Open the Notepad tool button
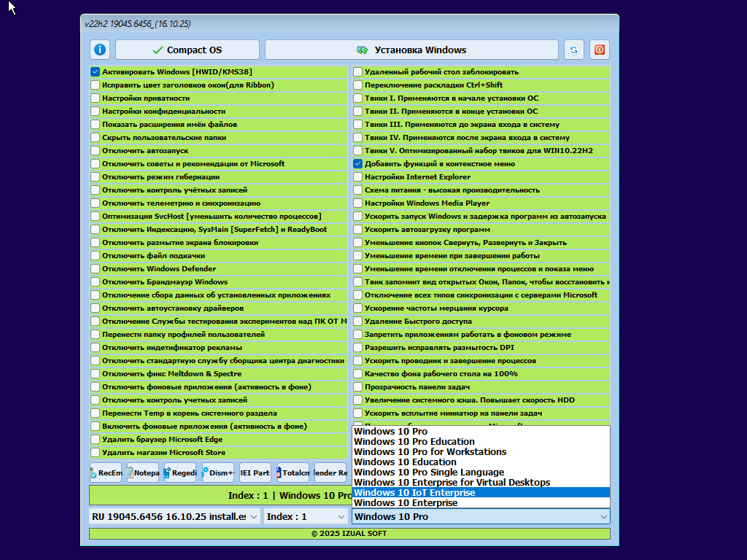Image resolution: width=747 pixels, height=560 pixels. 143,472
